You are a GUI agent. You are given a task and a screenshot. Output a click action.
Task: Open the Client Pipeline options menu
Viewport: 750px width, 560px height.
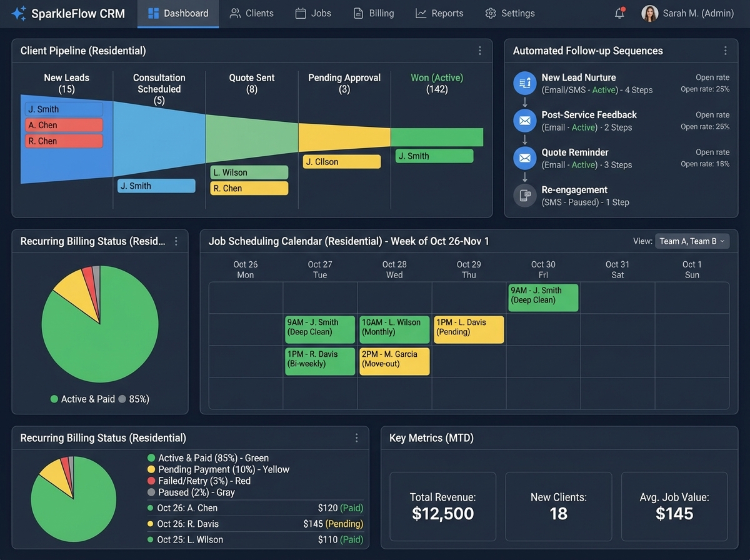(480, 51)
